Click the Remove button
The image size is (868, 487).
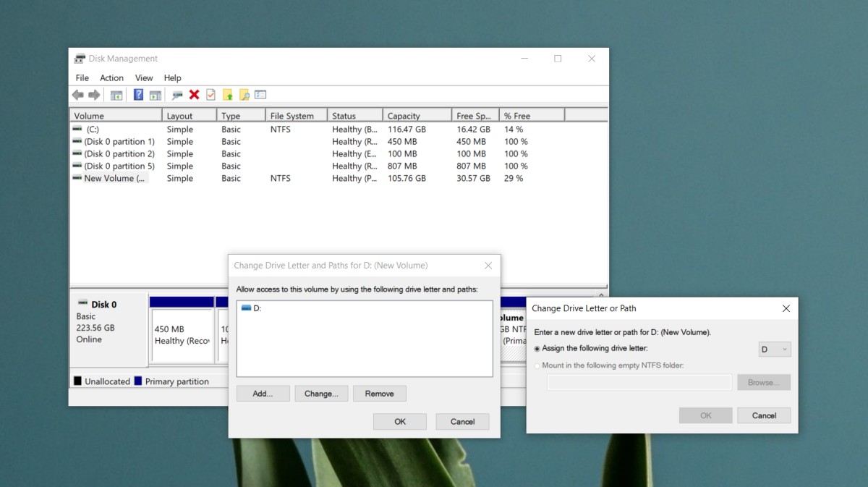[x=380, y=394]
